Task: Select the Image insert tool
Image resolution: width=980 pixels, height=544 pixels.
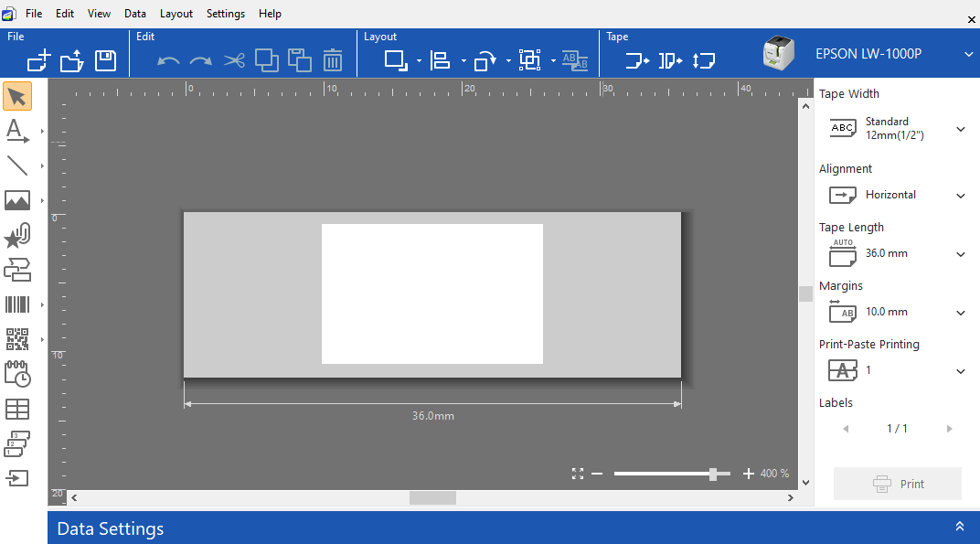Action: (x=16, y=201)
